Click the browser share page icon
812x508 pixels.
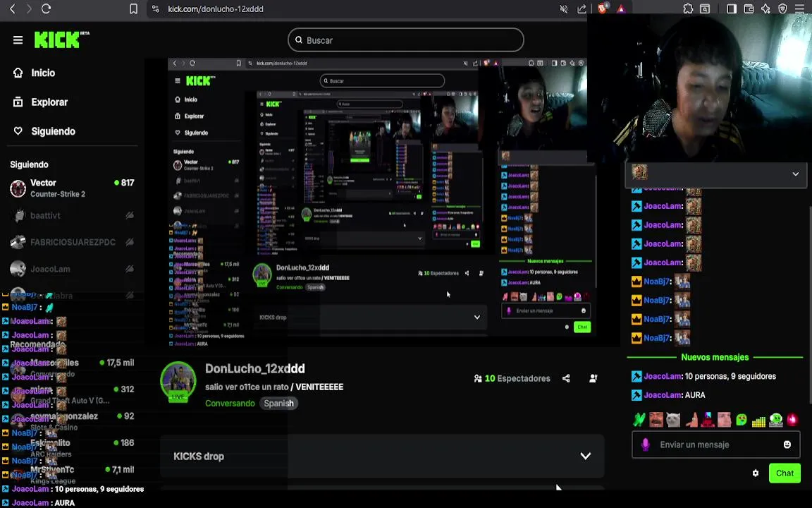pos(582,8)
